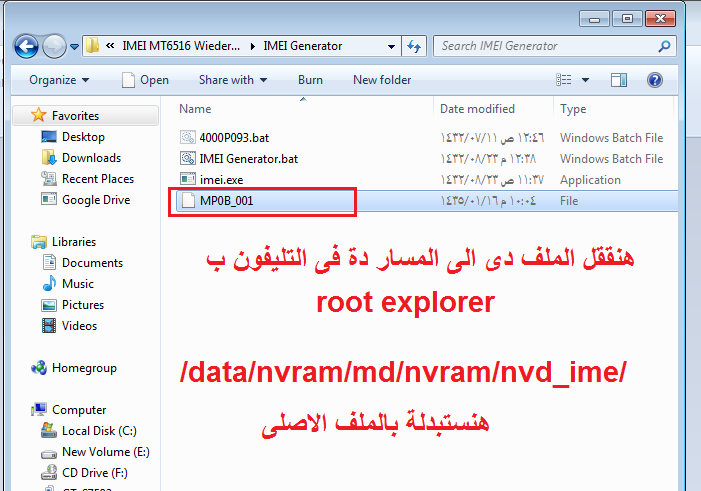Click Open in the toolbar
Screen dimensions: 701x491
[x=145, y=80]
